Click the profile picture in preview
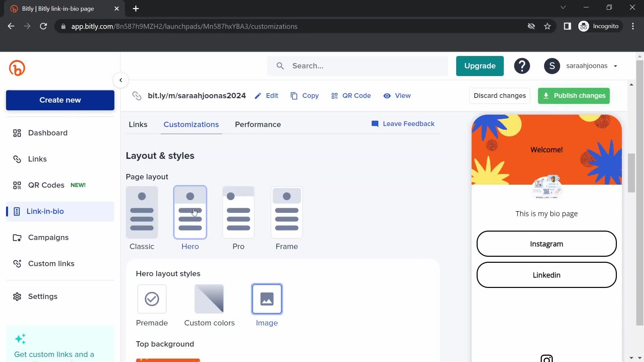This screenshot has width=644, height=362. [x=547, y=187]
